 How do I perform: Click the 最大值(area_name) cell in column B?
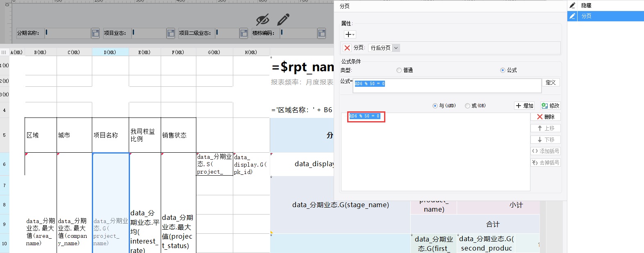[41, 232]
